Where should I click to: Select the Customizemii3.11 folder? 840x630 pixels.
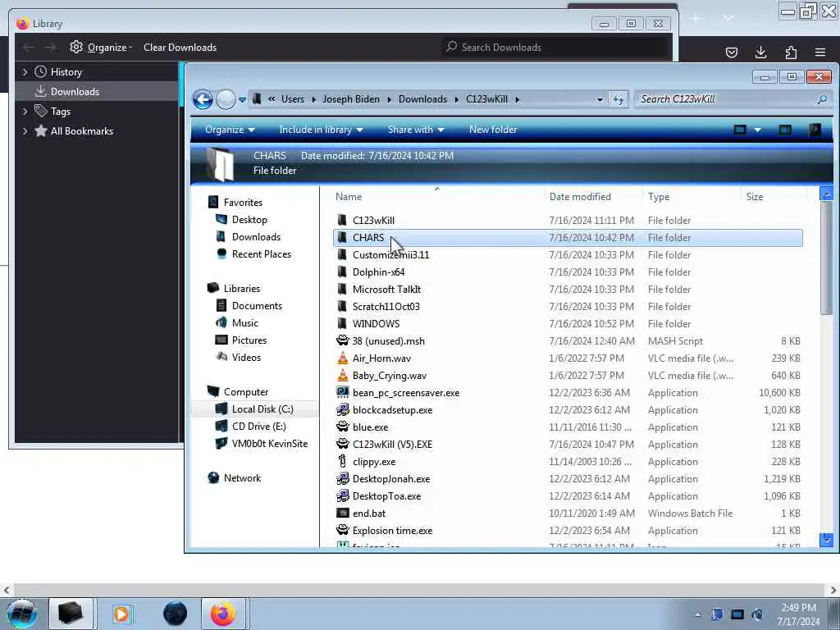(390, 255)
